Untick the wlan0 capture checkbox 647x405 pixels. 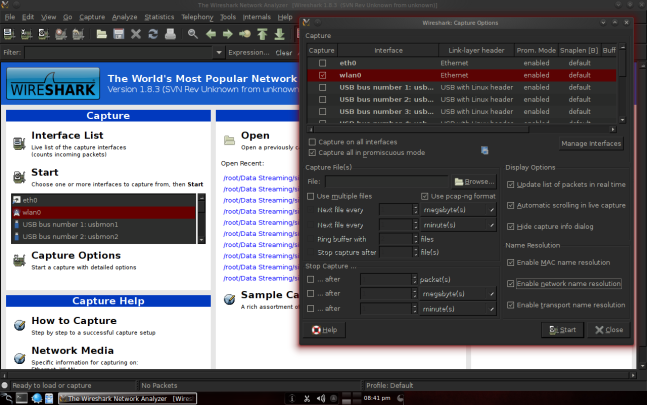322,75
